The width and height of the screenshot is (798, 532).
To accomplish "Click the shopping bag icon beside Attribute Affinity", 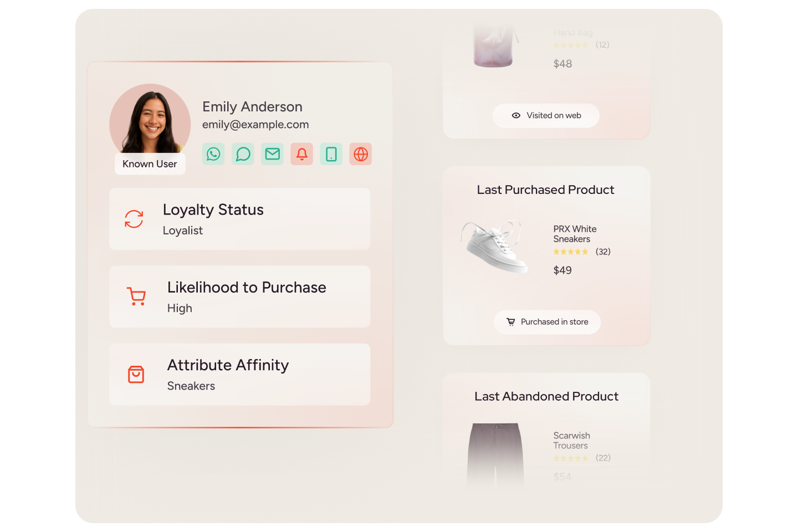I will (x=136, y=375).
